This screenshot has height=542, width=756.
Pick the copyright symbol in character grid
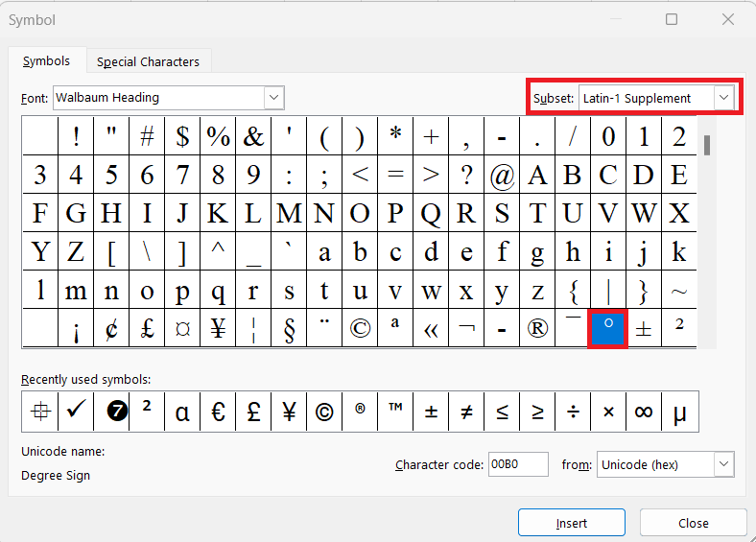360,328
